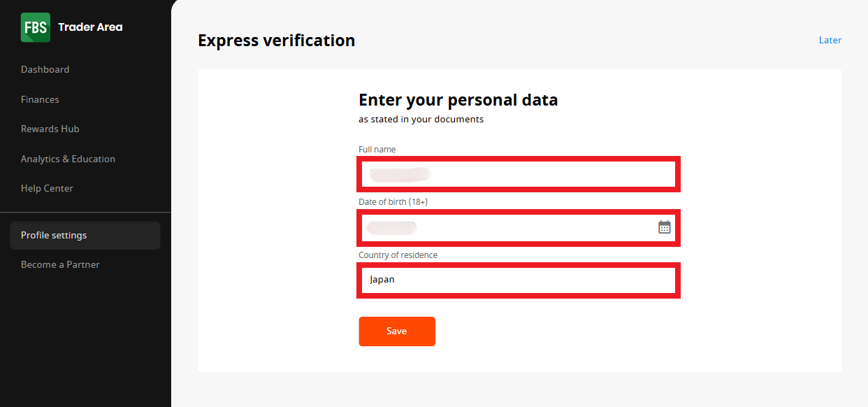Viewport: 868px width, 407px height.
Task: Open the Finances section
Action: (40, 99)
